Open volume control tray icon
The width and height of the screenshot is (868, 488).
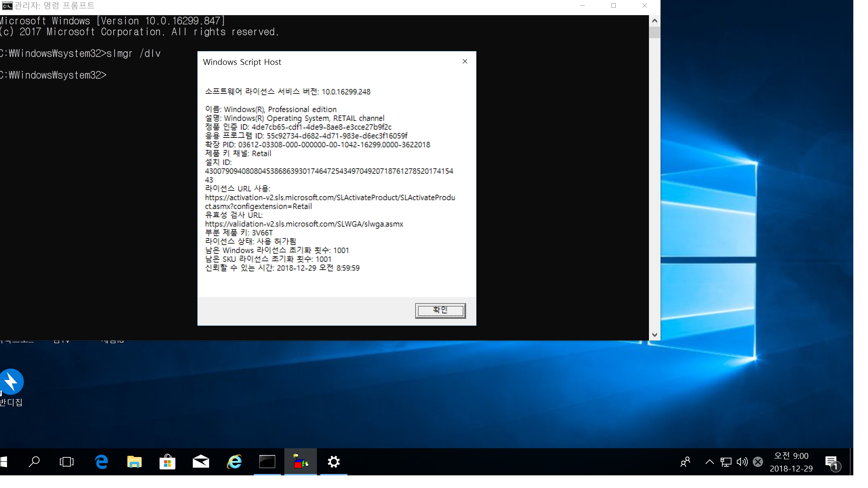coord(742,461)
